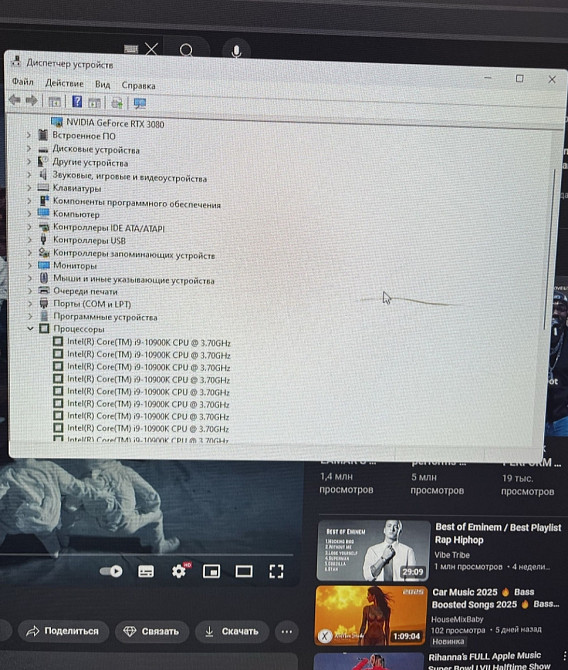Open Car Music 2025 video thumbnail
Viewport: 568px width, 670px height.
click(x=371, y=615)
